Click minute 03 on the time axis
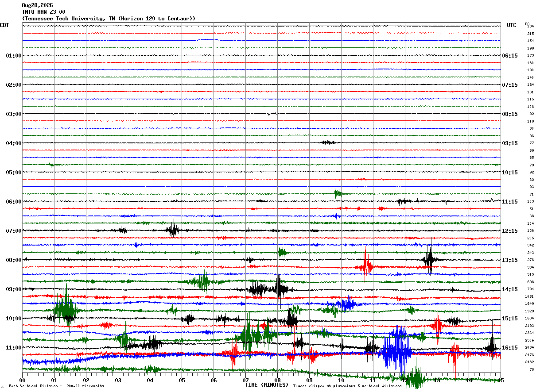This screenshot has width=536, height=392. [118, 380]
